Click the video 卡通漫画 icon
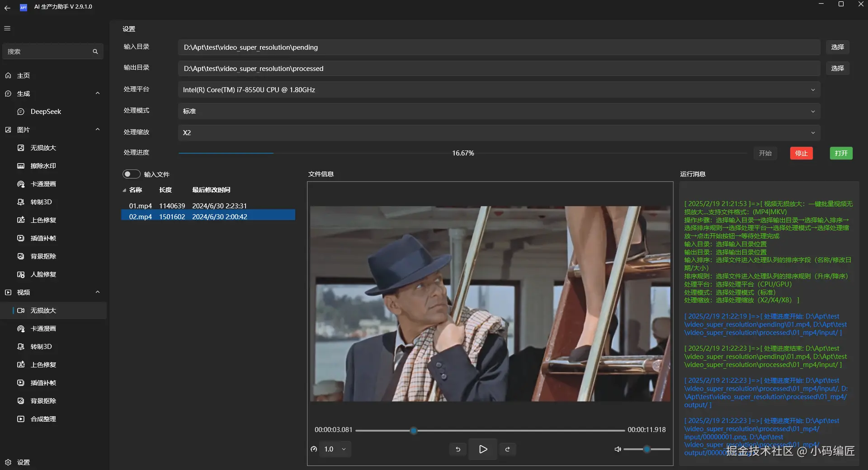This screenshot has height=470, width=868. (21, 329)
